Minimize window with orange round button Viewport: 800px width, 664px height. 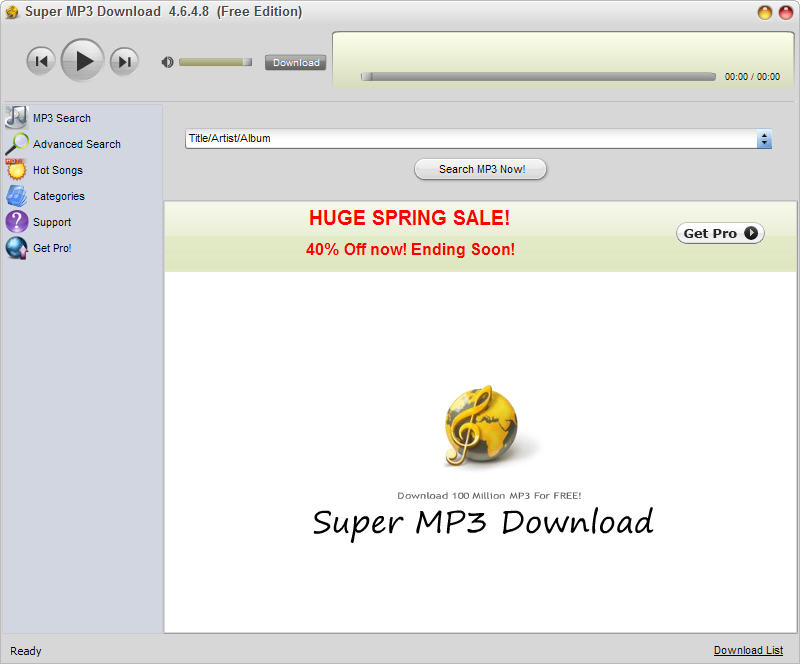[x=764, y=12]
